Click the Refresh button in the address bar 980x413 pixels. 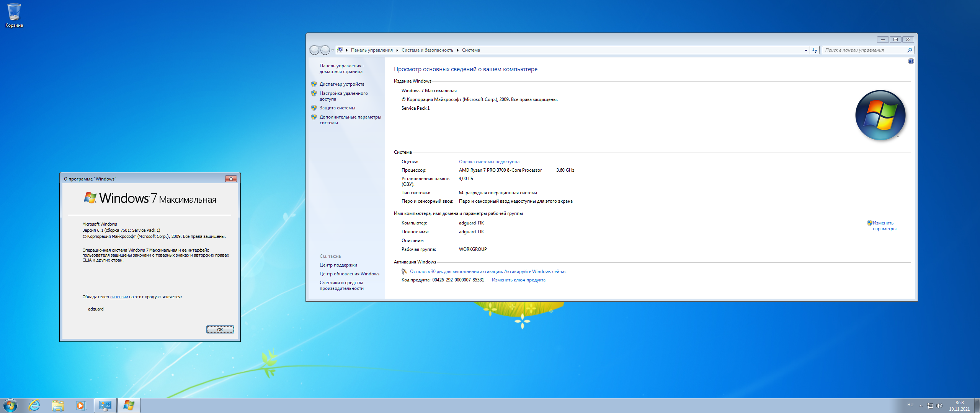815,50
